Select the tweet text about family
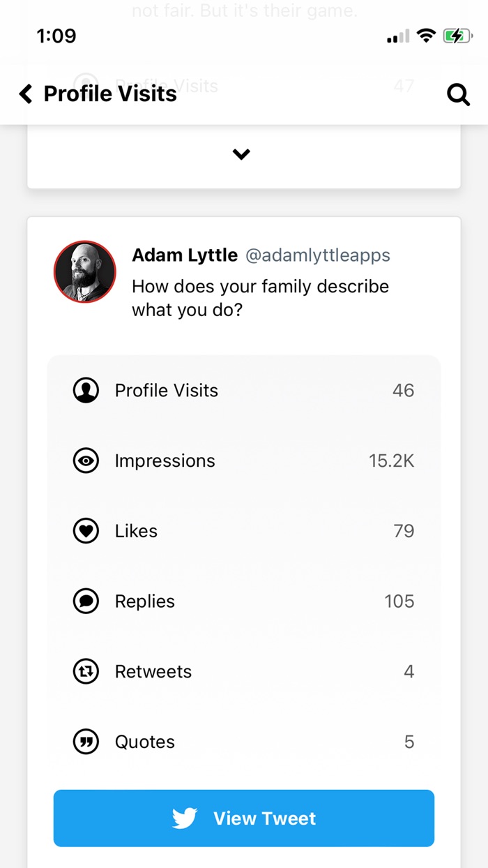The image size is (488, 868). (260, 298)
